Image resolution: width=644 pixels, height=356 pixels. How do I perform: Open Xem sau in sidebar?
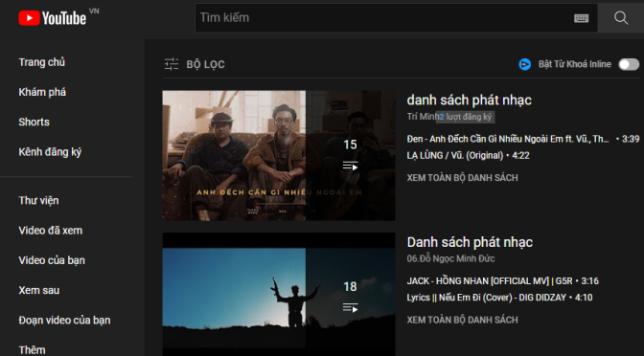39,290
